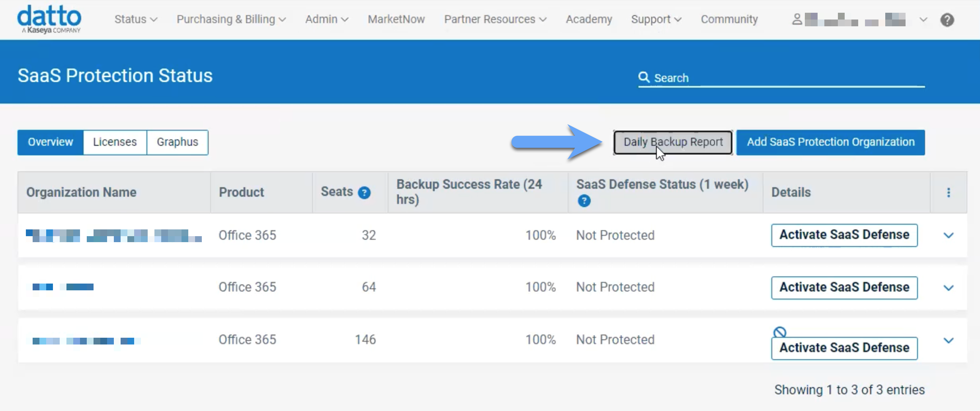Expand details of the 32-seat organization row
The width and height of the screenshot is (980, 411).
coord(949,235)
